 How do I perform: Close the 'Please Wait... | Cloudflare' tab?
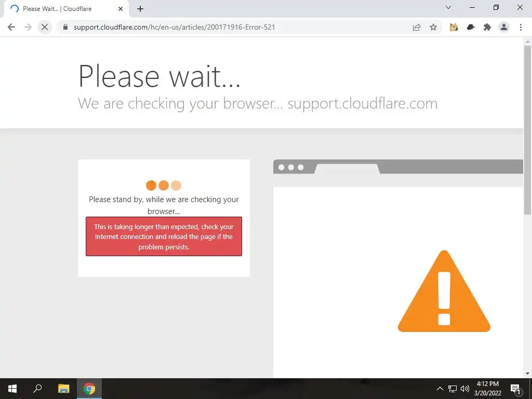121,9
